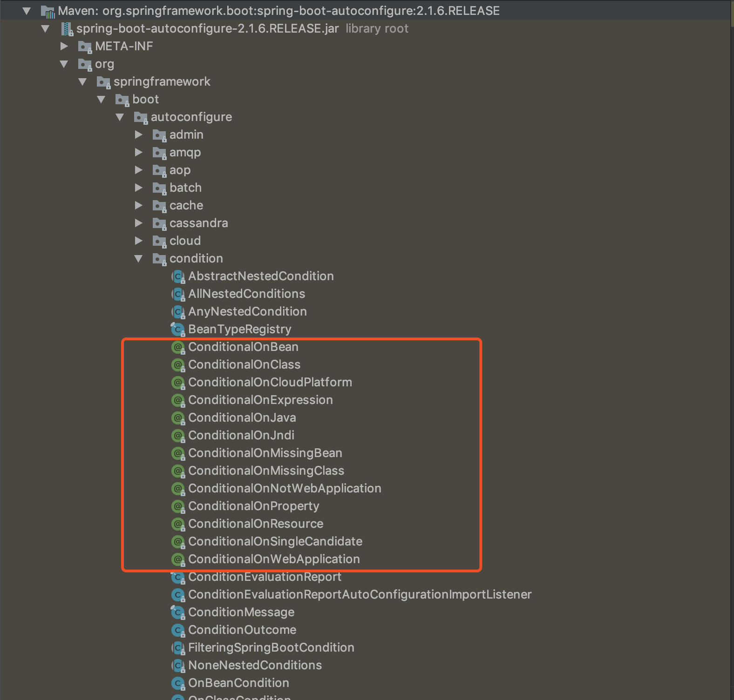The image size is (734, 700).
Task: Select the batch package name
Action: pos(186,188)
